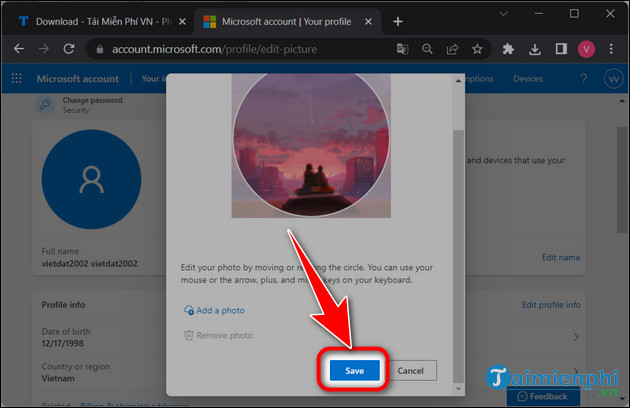Open the tab search dropdown arrow
The height and width of the screenshot is (408, 630).
pos(503,14)
